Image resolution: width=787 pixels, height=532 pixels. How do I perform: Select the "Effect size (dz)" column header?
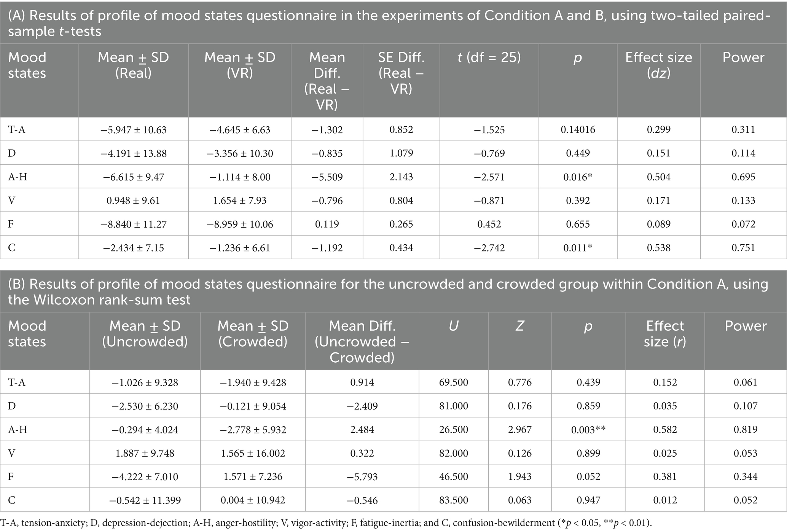click(x=658, y=65)
